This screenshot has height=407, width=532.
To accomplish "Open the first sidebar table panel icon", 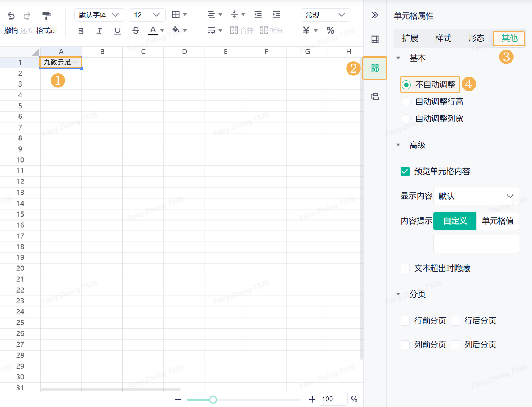I will pos(375,39).
